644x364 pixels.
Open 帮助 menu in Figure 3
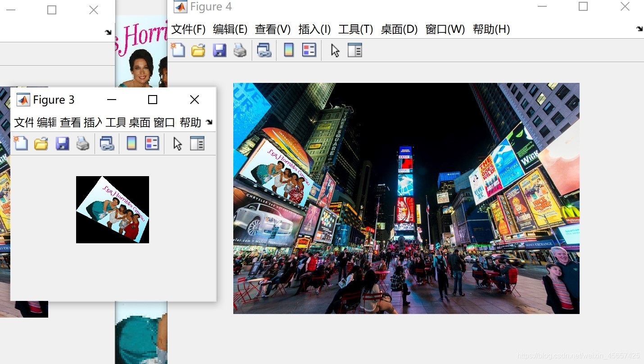tap(190, 123)
